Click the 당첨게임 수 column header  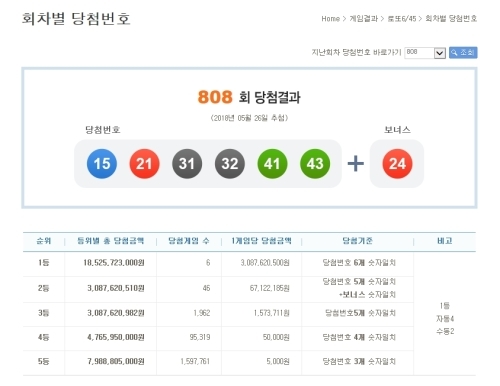point(189,241)
